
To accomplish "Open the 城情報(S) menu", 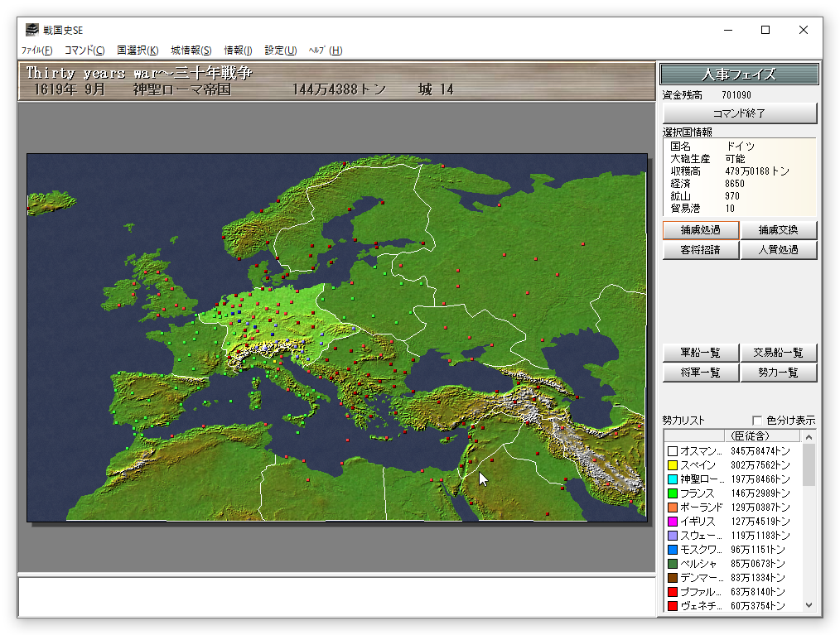I will click(x=191, y=51).
